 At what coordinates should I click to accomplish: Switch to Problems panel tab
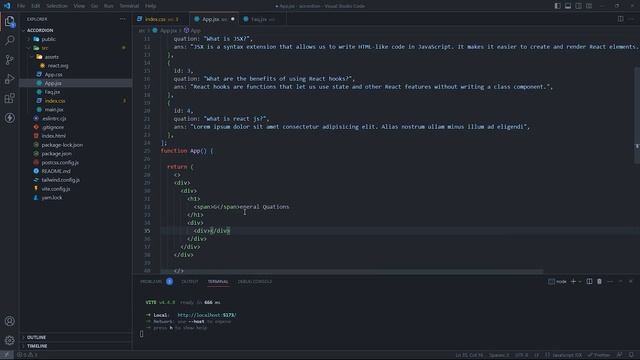tap(151, 282)
